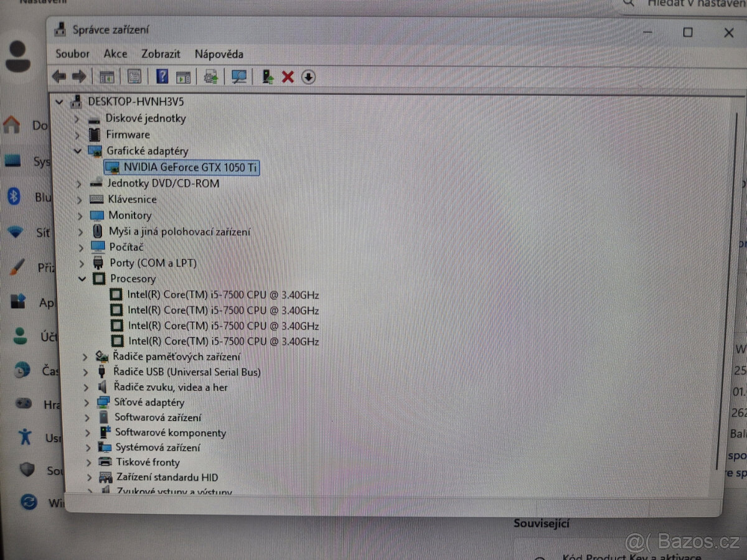Open the Zobrazit menu
Image resolution: width=747 pixels, height=560 pixels.
tap(161, 54)
